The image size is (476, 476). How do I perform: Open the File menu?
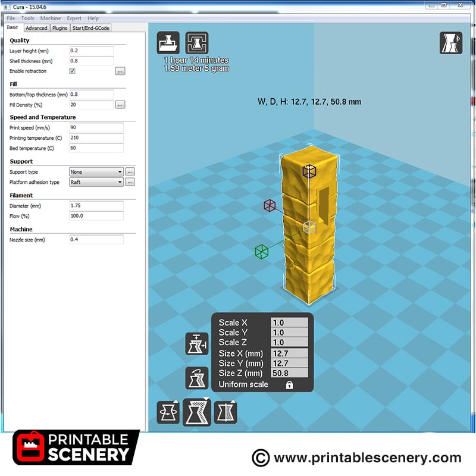(11, 18)
